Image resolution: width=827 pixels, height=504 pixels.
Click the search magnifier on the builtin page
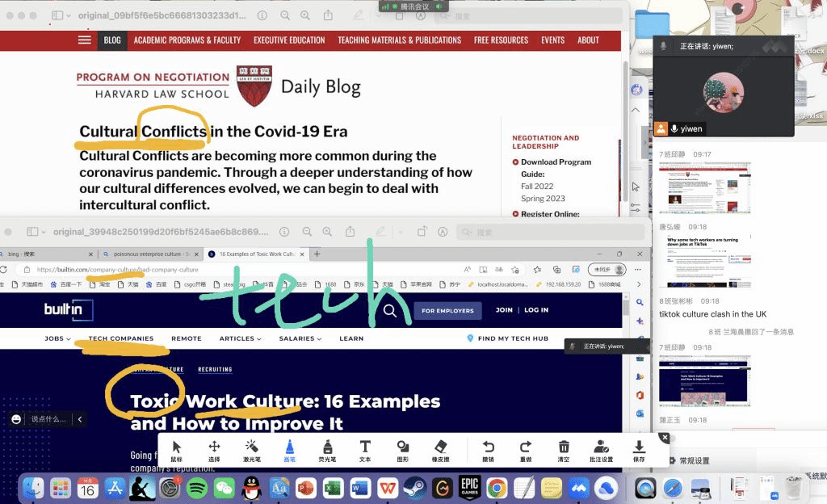tap(390, 310)
